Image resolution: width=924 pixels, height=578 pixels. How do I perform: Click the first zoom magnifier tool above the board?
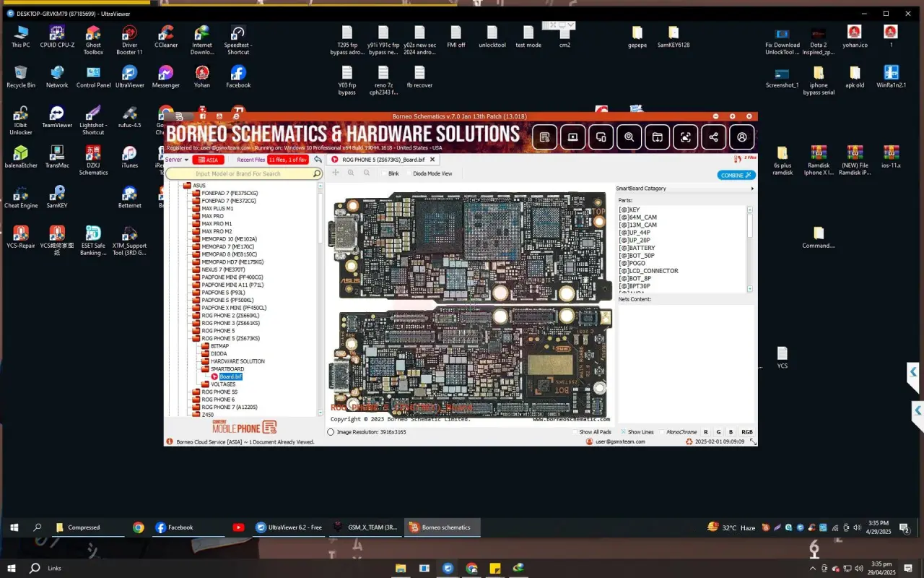pos(351,173)
